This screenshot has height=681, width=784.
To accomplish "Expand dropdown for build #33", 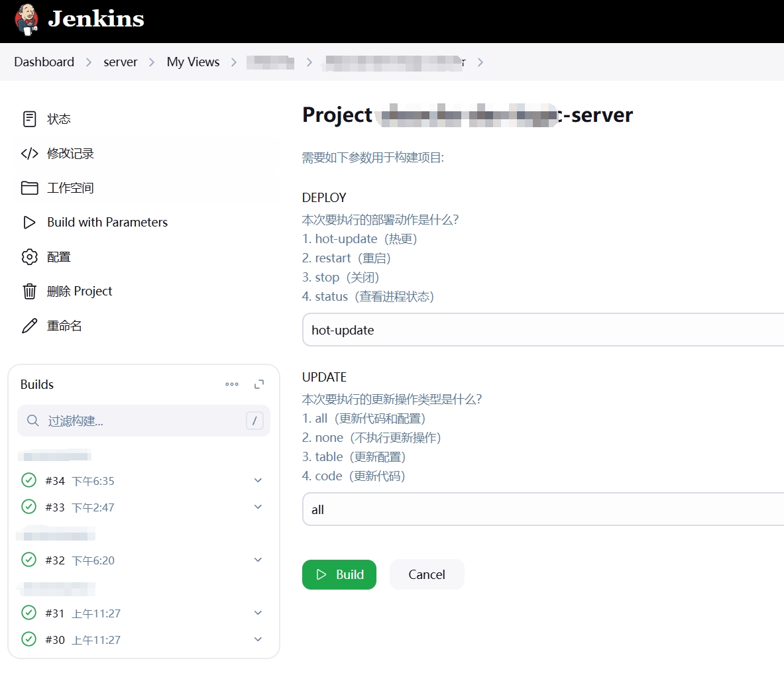I will (x=258, y=507).
